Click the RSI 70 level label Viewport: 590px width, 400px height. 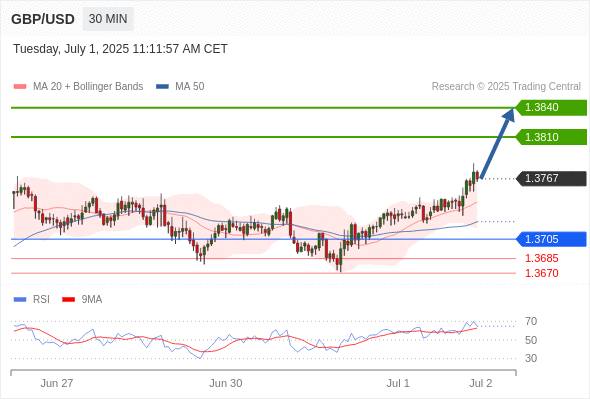click(531, 322)
